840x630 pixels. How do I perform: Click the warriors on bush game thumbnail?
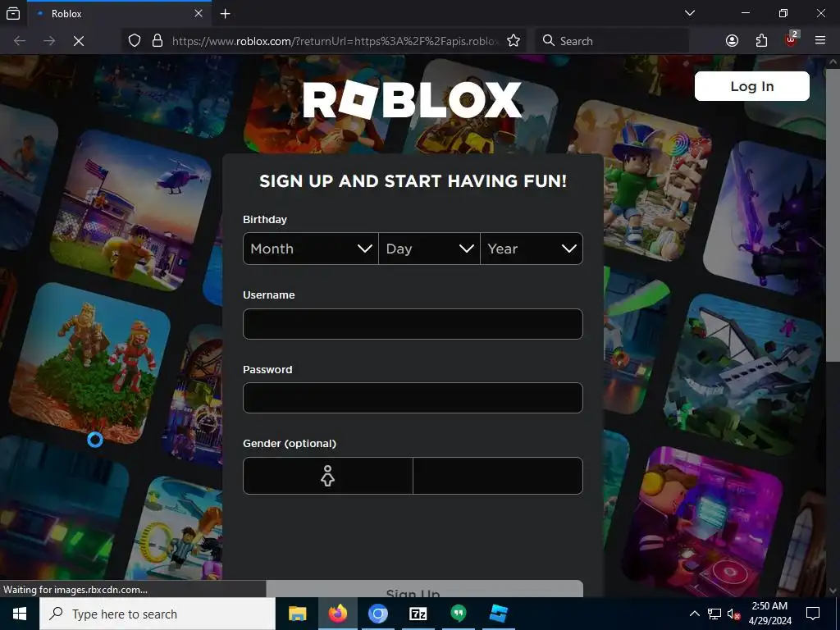[x=89, y=363]
